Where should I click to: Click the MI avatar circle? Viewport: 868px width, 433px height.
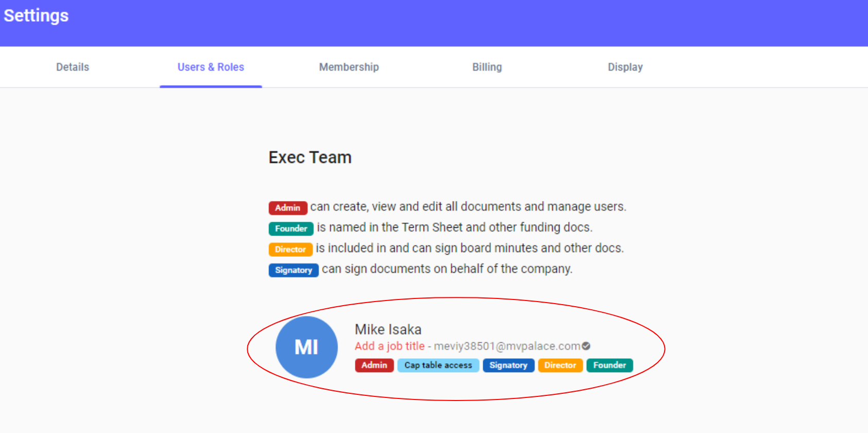click(x=307, y=347)
